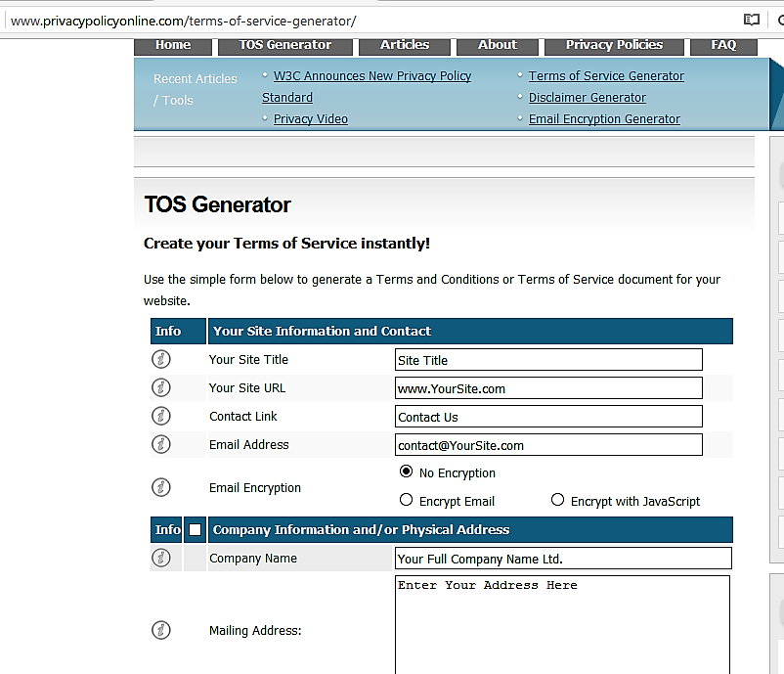Click the info icon next to Your Site Title

pos(160,359)
